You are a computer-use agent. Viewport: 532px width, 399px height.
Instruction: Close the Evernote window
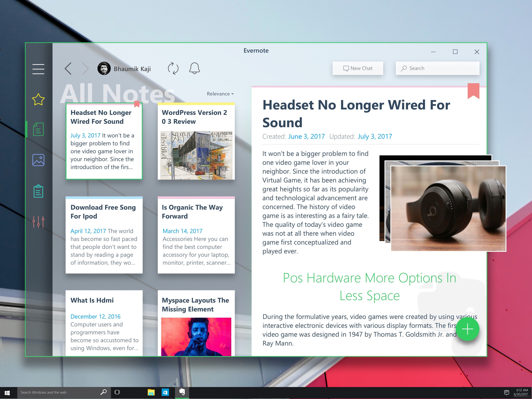pyautogui.click(x=477, y=52)
